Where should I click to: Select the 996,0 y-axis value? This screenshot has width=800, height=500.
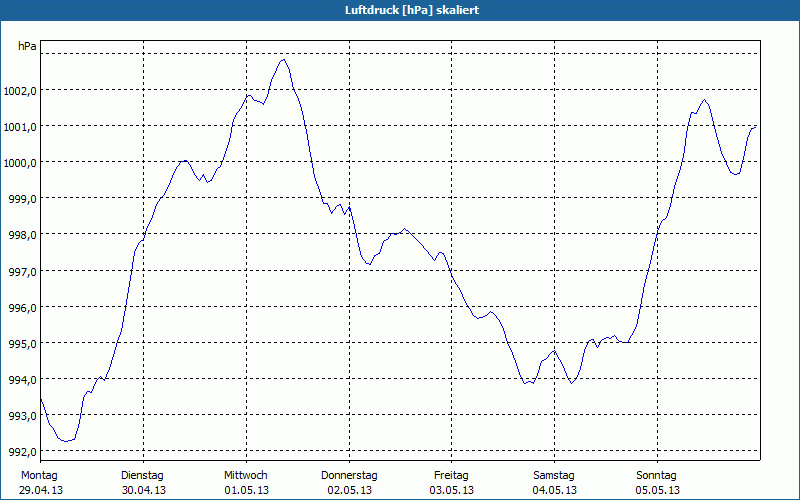(22, 309)
